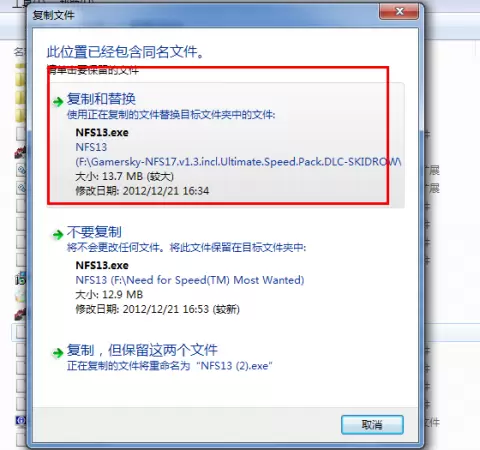Select the teal 15 icon behind the dialog

[21, 279]
